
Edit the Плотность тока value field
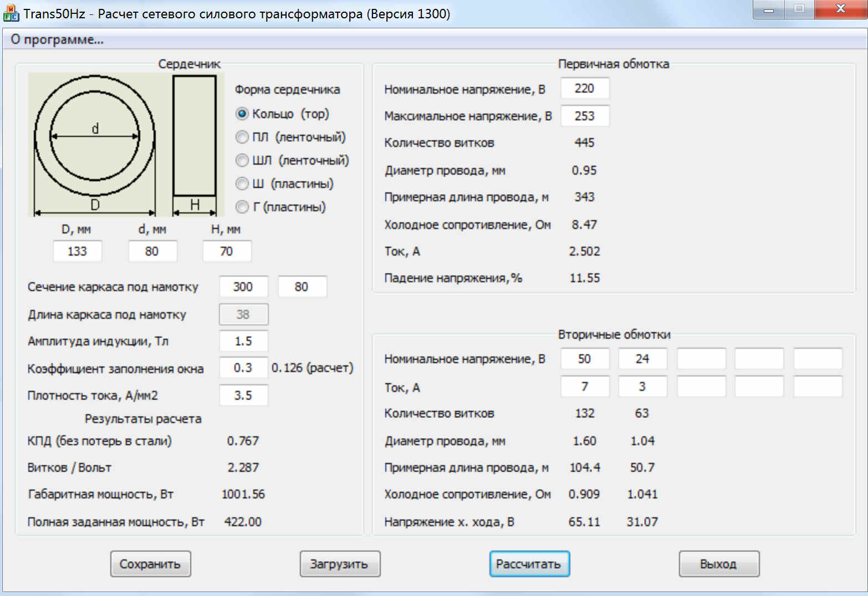point(243,395)
